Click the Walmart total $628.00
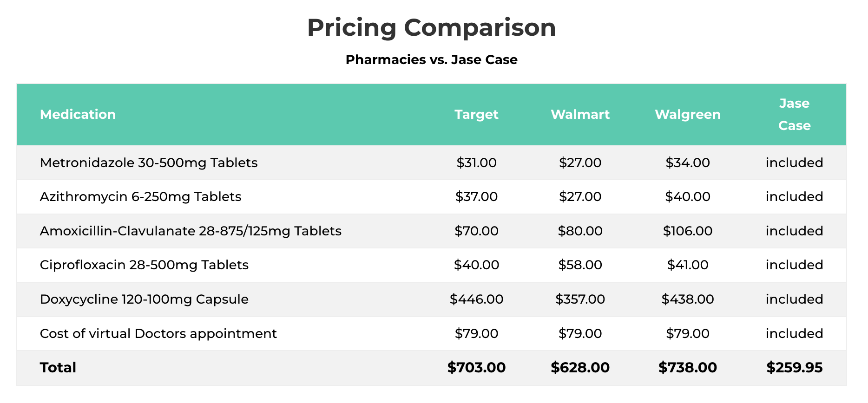Screen dimensions: 868x403 (580, 368)
